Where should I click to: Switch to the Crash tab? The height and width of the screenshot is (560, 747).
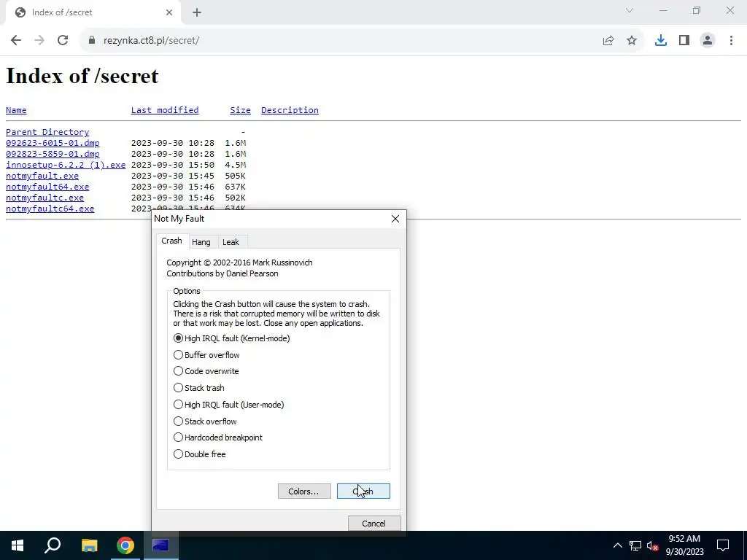click(171, 241)
